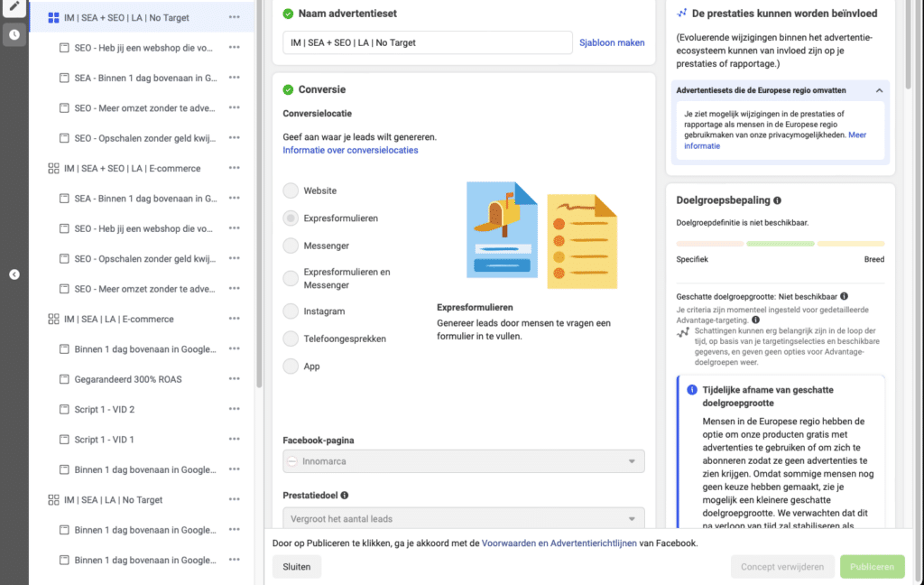Image resolution: width=924 pixels, height=585 pixels.
Task: Choose the Messenger radio option
Action: click(x=291, y=246)
